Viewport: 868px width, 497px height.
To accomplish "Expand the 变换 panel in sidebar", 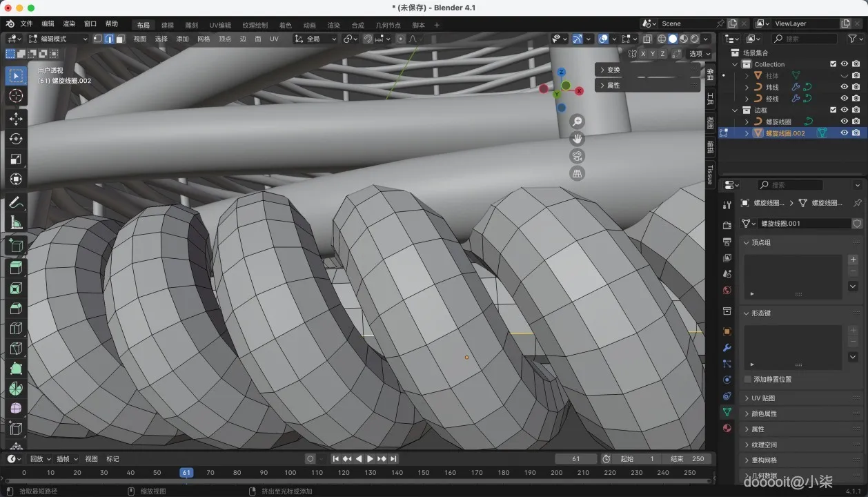I will click(613, 70).
